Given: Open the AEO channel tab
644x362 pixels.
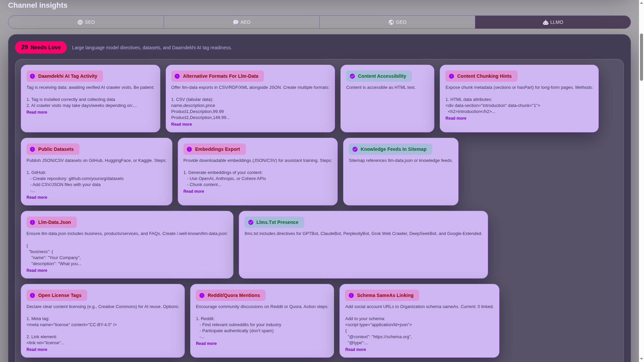Looking at the screenshot, I should [x=241, y=22].
